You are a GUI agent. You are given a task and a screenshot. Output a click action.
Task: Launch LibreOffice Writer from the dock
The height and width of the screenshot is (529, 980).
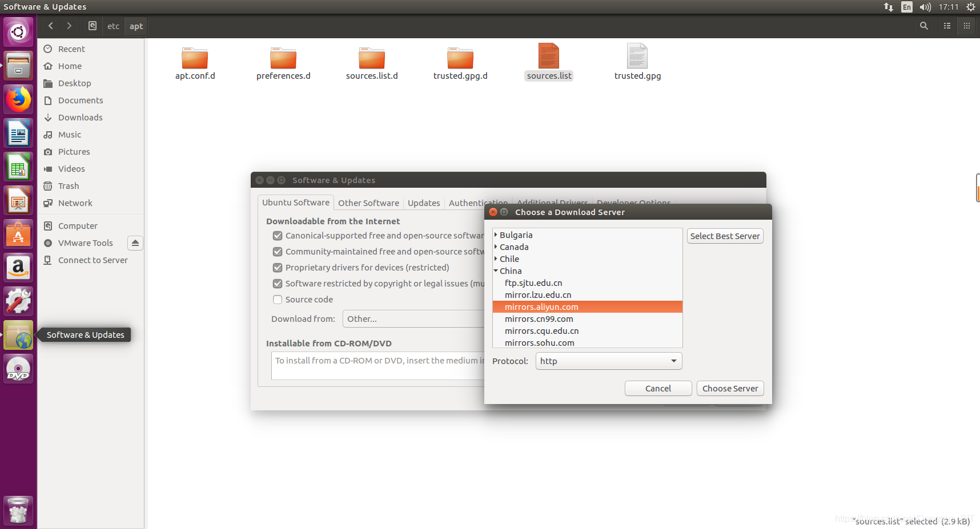coord(18,134)
